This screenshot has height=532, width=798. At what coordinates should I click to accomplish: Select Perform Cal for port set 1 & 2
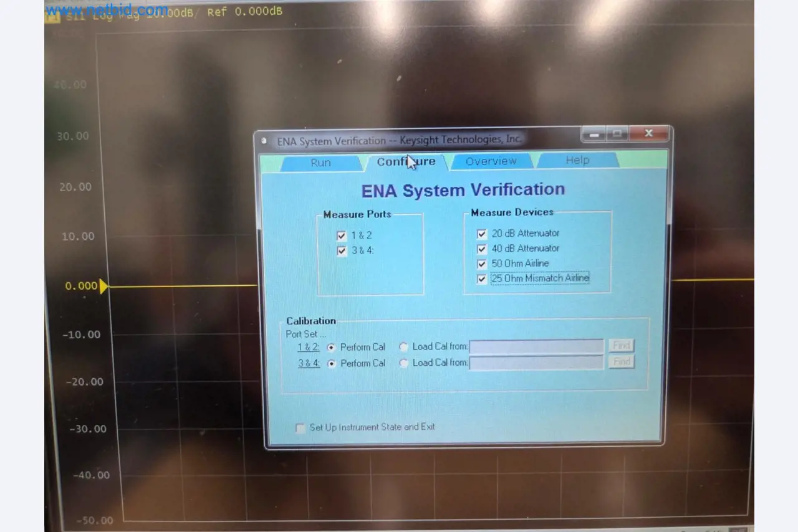coord(331,347)
